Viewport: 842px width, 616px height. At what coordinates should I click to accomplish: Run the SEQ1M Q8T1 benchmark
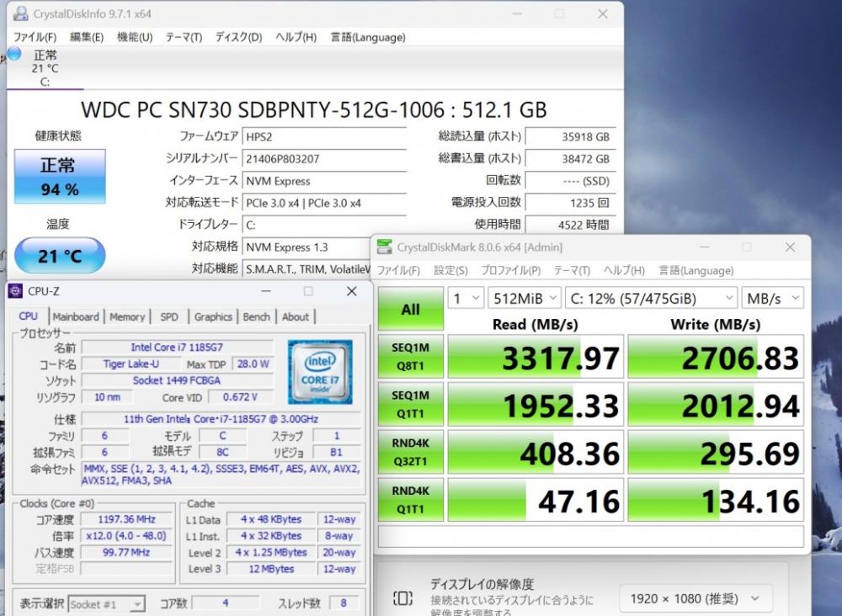click(x=411, y=356)
